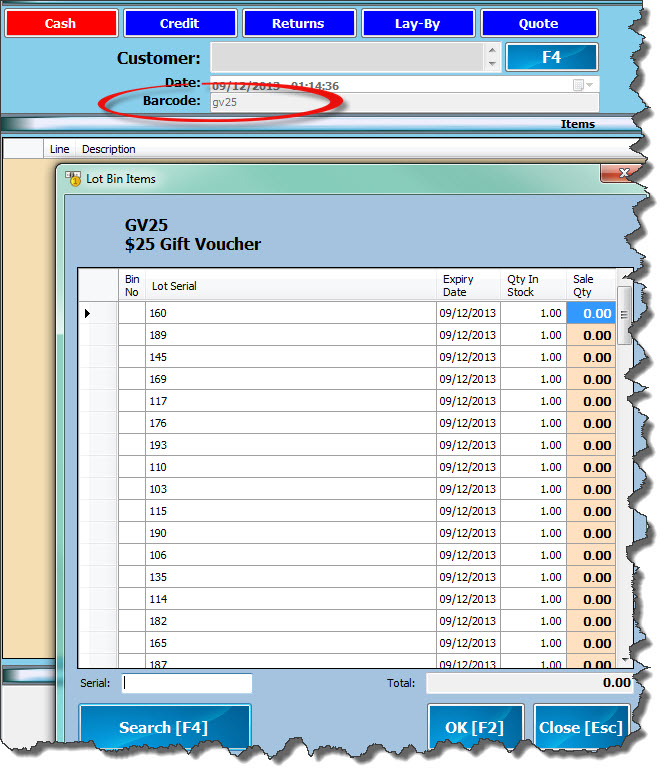Screen dimensions: 672x783
Task: Select lot serial 176 row
Action: tap(346, 423)
